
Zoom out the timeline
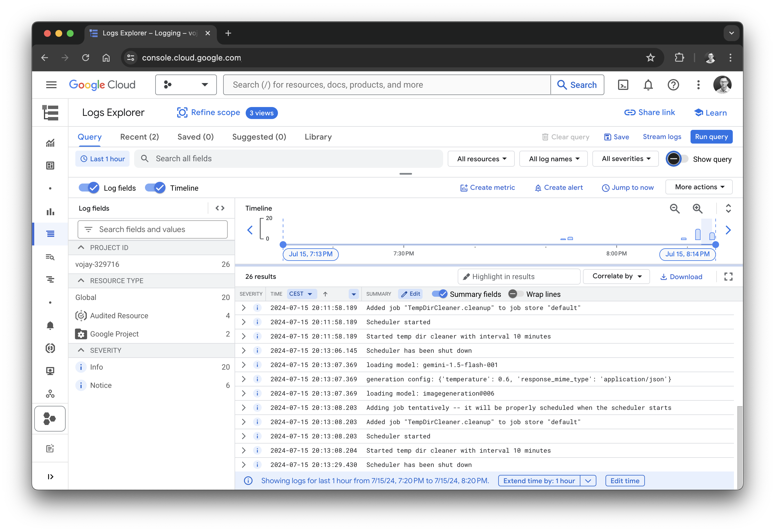(675, 208)
